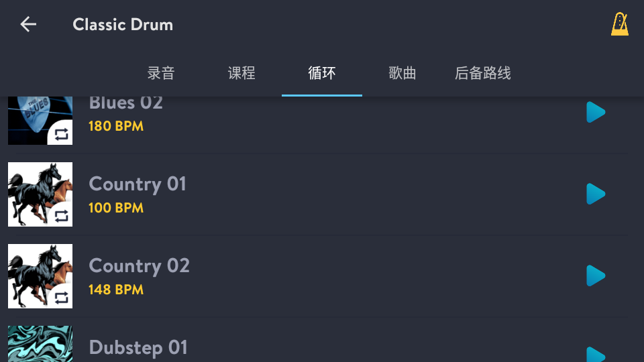Select the Country 01 title text
Image resolution: width=644 pixels, height=362 pixels.
point(138,184)
